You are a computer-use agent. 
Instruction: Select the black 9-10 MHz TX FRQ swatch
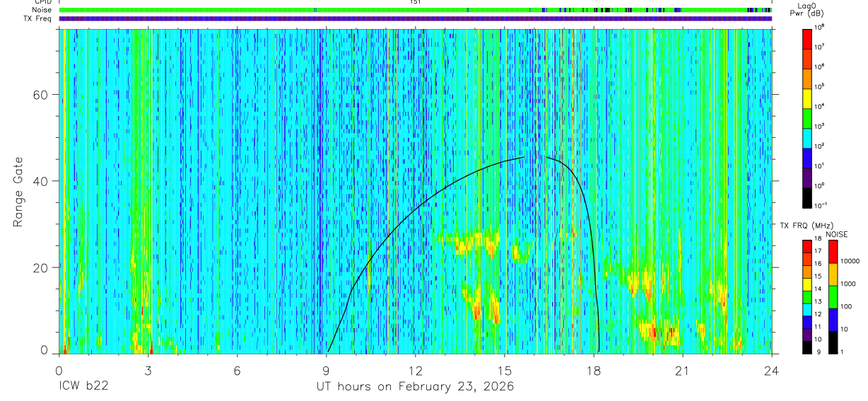coord(807,347)
